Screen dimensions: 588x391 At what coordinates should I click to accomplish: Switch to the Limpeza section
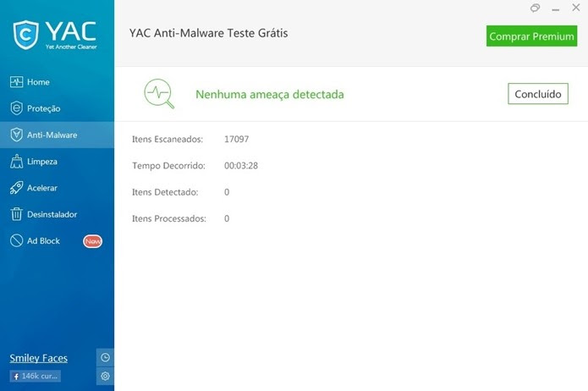pos(57,162)
